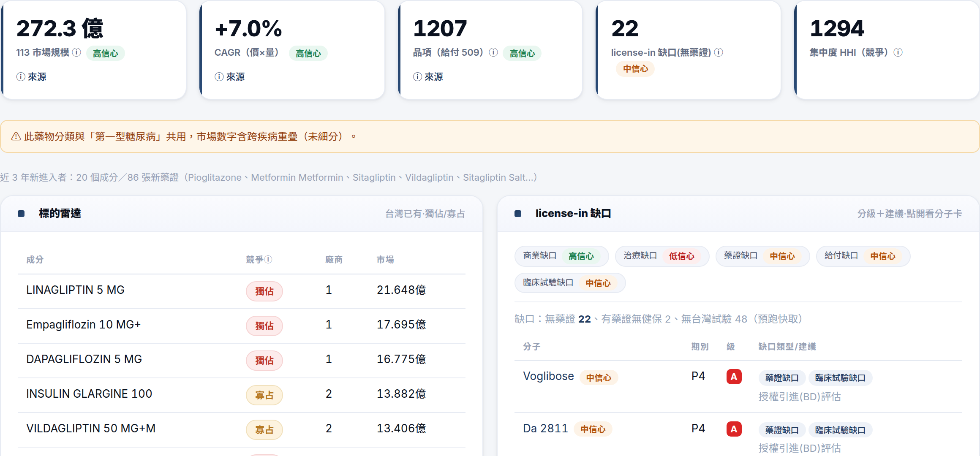
Task: Click DAPAGLIFLOZIN 5 MG row name
Action: click(84, 359)
